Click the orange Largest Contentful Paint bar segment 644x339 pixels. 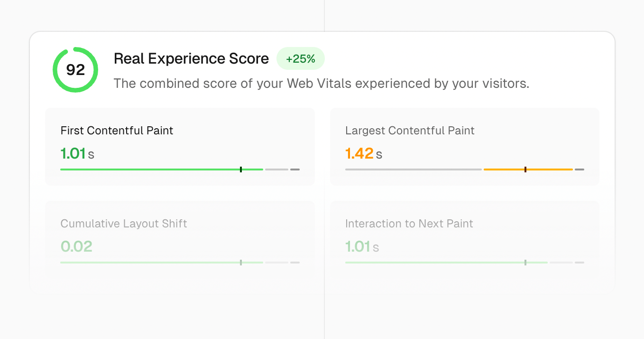503,169
